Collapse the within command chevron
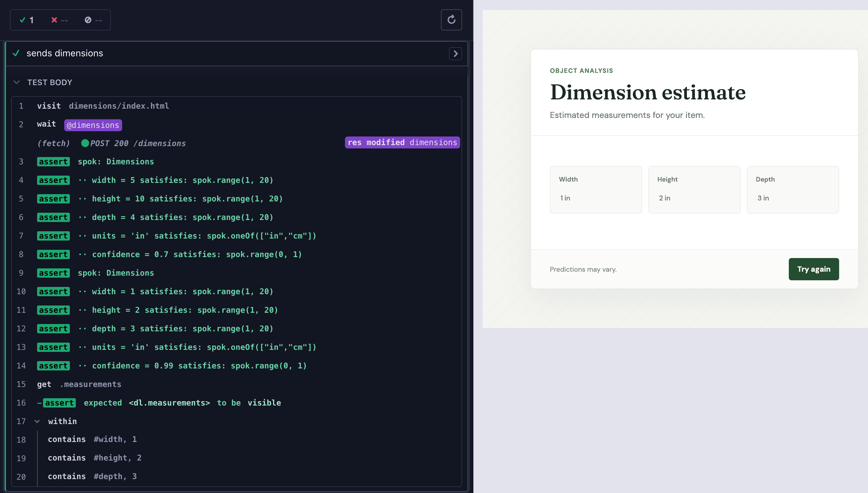The image size is (868, 493). (x=37, y=421)
